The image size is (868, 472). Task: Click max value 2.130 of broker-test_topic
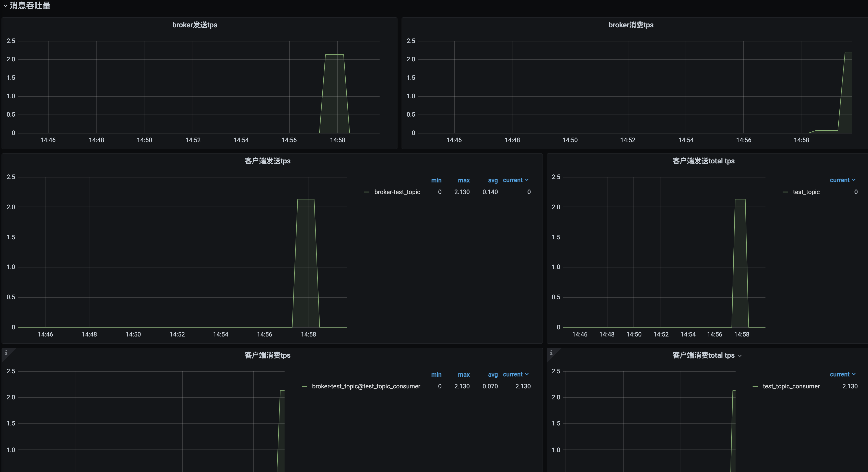coord(462,192)
